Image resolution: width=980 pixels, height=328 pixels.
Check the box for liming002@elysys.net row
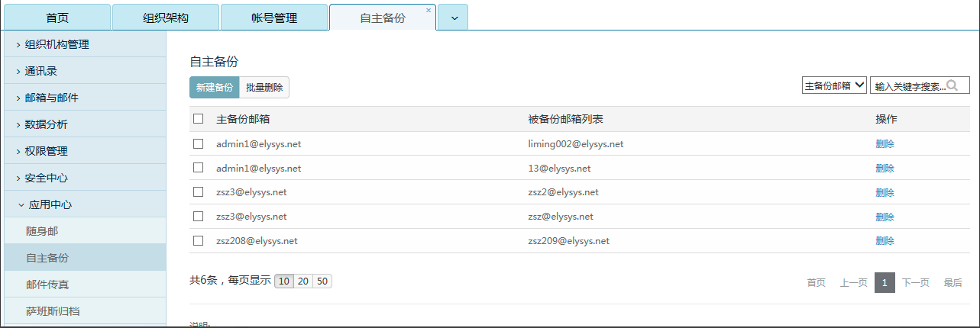[x=199, y=143]
